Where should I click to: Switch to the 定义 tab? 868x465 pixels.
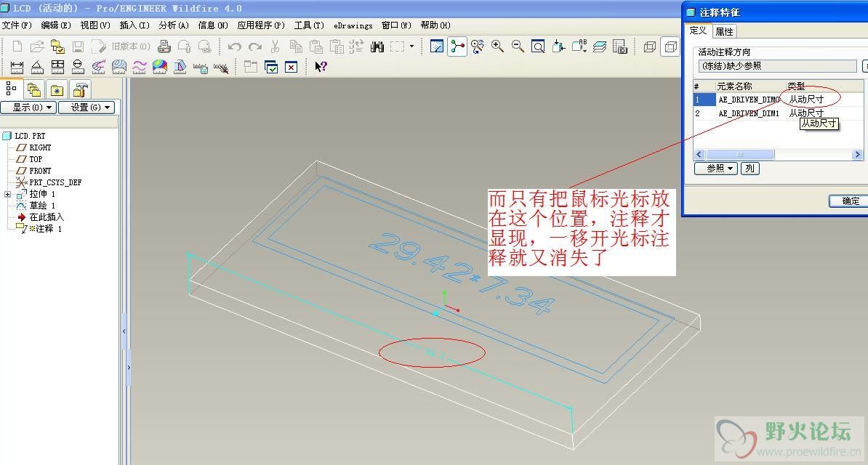698,31
